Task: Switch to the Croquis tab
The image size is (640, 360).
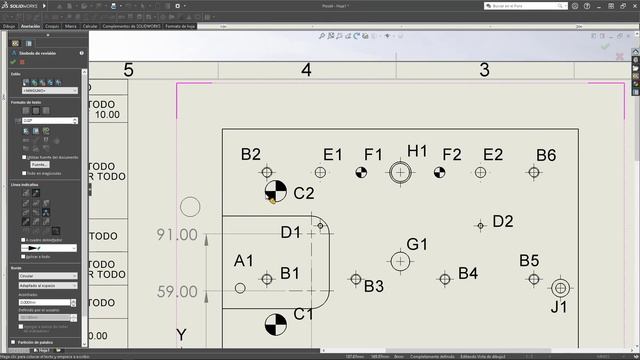Action: click(x=52, y=26)
